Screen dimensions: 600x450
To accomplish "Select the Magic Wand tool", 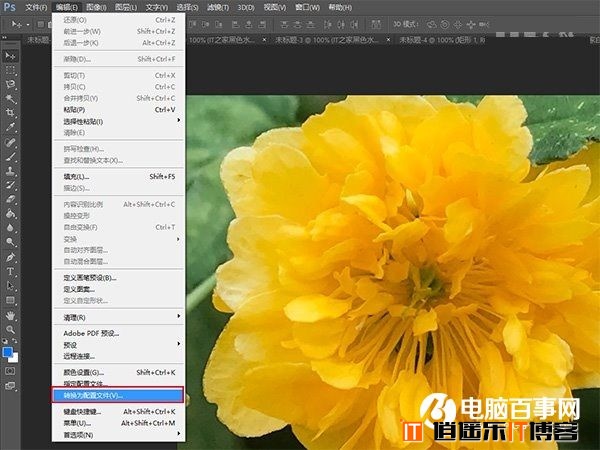I will [x=10, y=99].
